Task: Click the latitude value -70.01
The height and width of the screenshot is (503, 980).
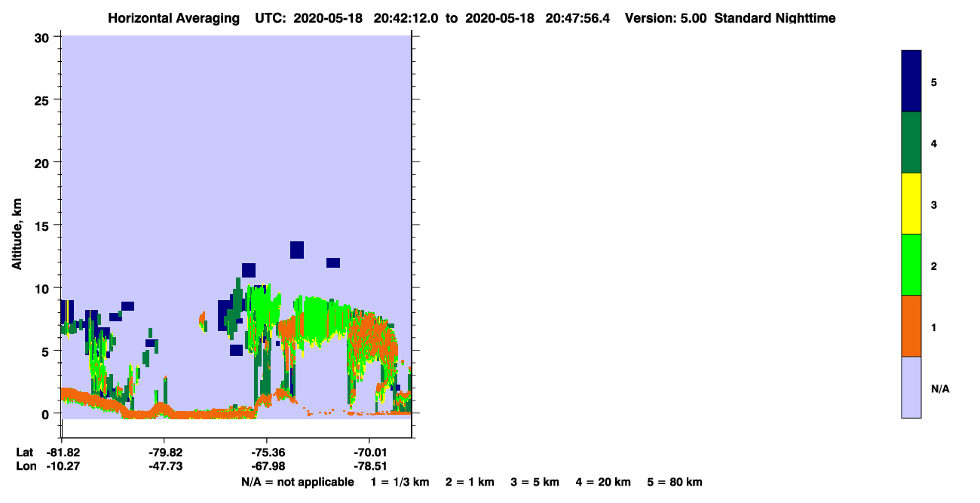Action: pos(369,452)
